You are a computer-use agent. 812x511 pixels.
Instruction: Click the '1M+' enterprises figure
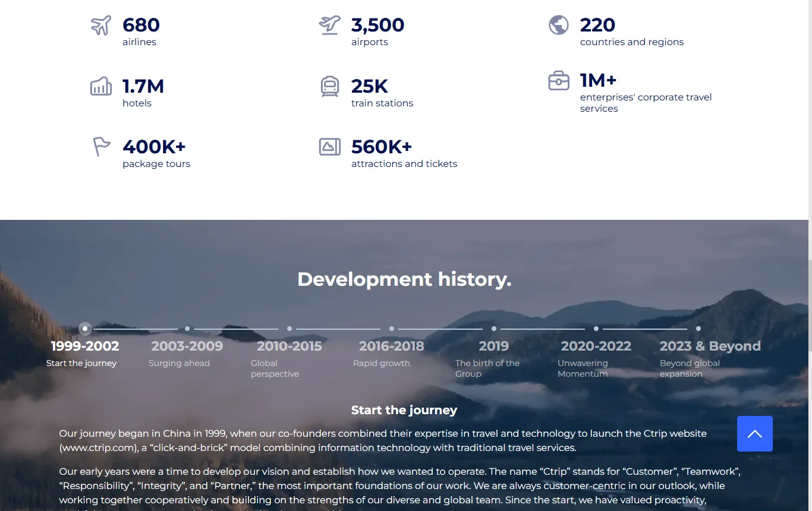(x=598, y=80)
